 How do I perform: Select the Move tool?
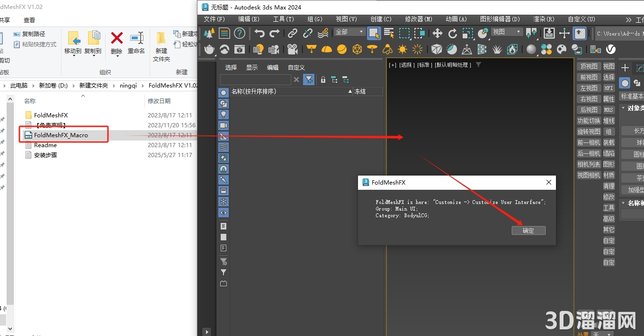click(x=438, y=33)
